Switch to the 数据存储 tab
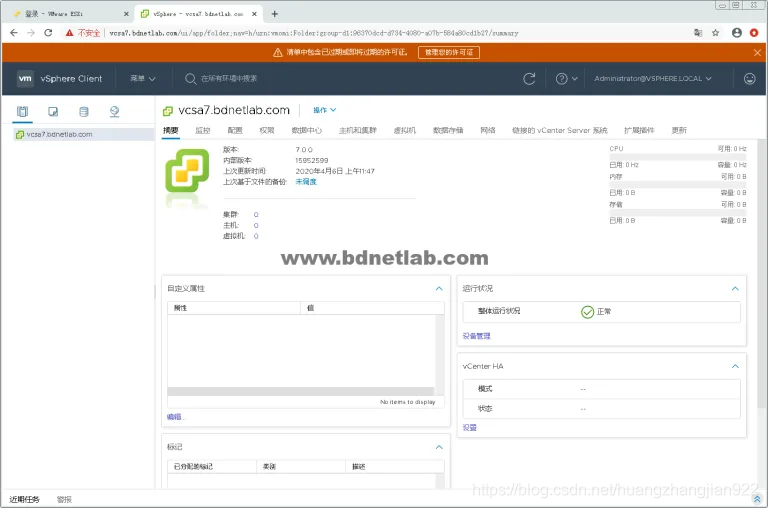Image resolution: width=768 pixels, height=508 pixels. pyautogui.click(x=448, y=130)
